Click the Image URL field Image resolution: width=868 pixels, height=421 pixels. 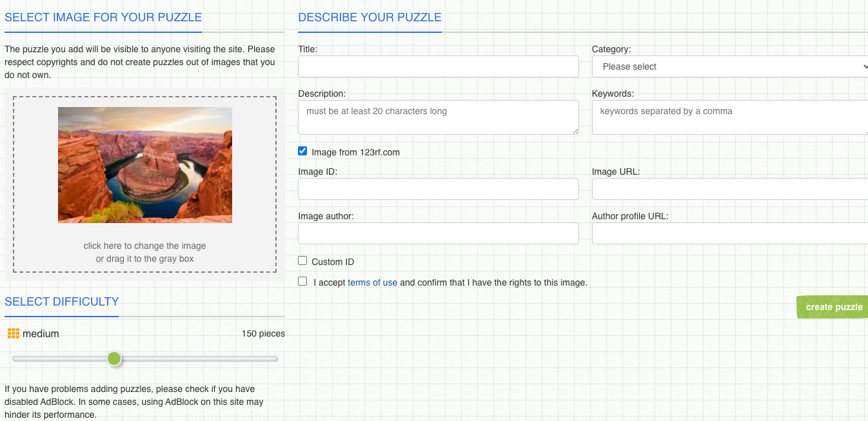coord(729,188)
